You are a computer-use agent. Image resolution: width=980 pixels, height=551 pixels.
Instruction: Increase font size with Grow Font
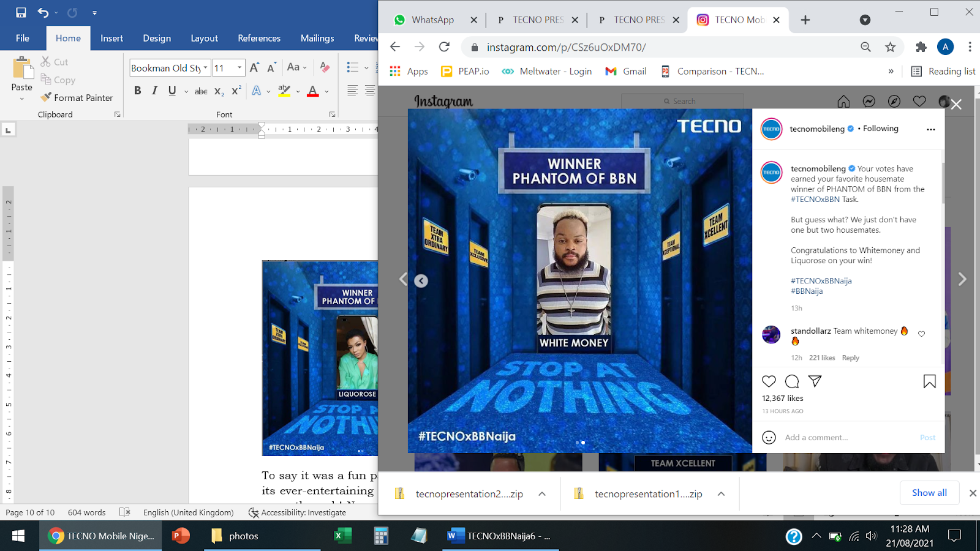pos(254,67)
